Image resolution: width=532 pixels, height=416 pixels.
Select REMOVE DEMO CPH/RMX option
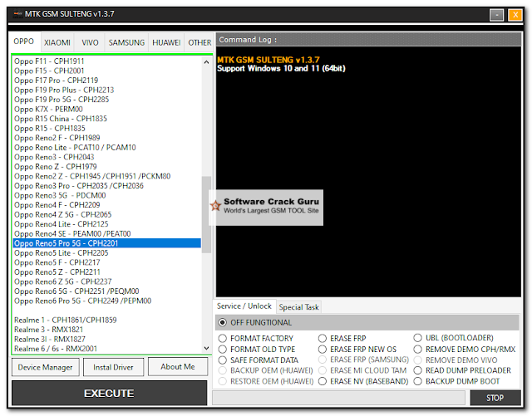[x=417, y=350]
